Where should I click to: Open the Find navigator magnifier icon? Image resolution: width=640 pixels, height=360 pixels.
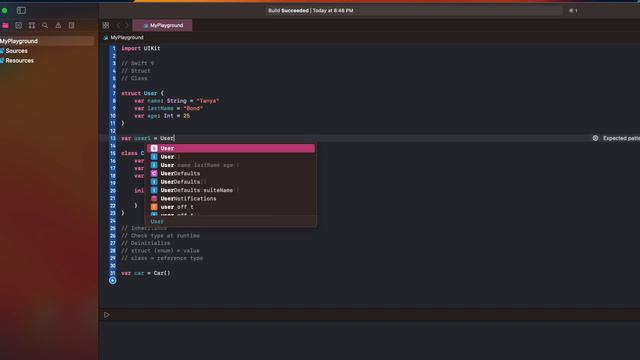point(45,25)
